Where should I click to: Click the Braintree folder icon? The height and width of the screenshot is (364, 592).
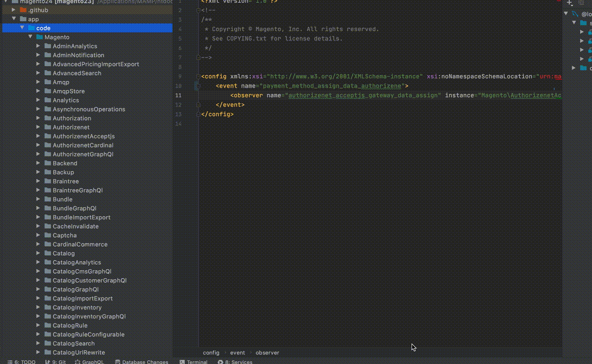pyautogui.click(x=48, y=181)
